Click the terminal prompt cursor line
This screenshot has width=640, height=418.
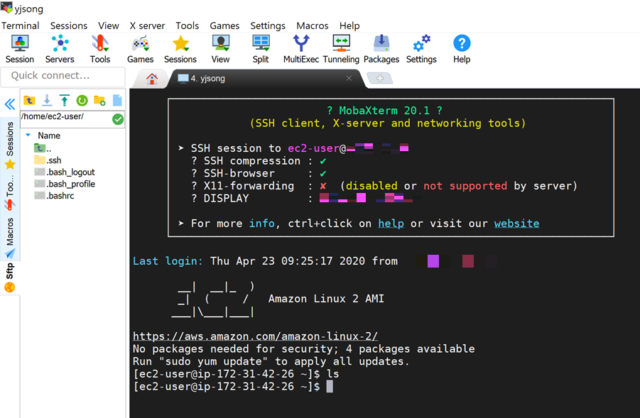click(x=233, y=387)
